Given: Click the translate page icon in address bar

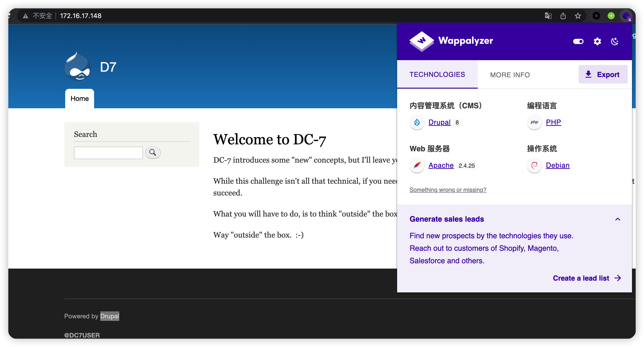Looking at the screenshot, I should click(x=548, y=16).
